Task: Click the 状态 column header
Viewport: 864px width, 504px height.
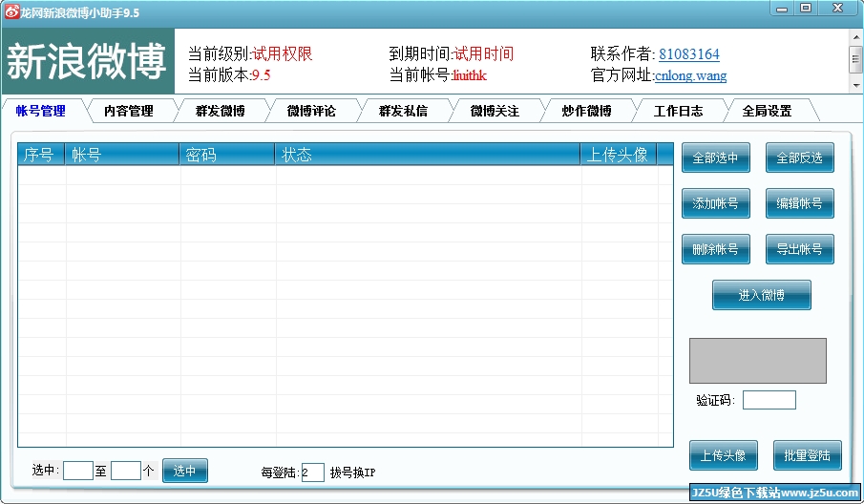Action: pyautogui.click(x=427, y=155)
